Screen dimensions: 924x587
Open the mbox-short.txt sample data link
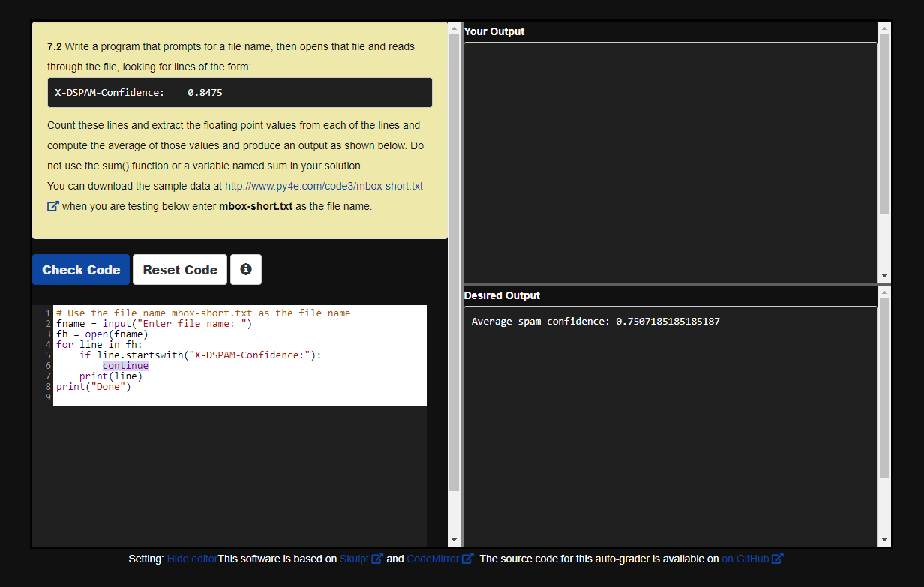[x=324, y=186]
